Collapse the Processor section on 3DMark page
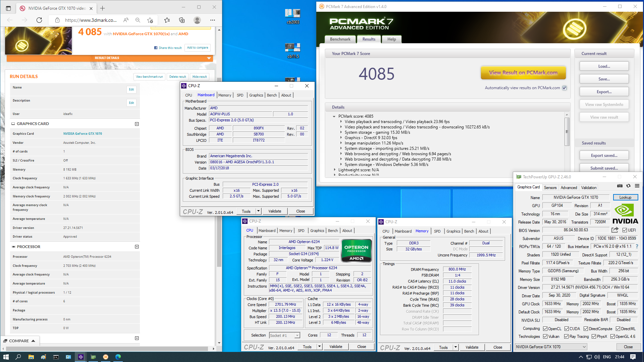This screenshot has width=644, height=362. point(137,247)
